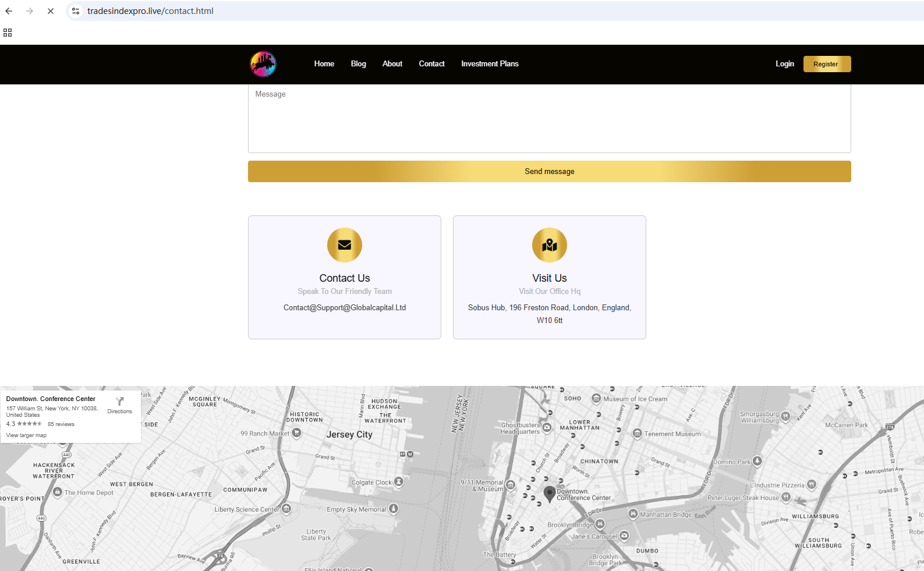The height and width of the screenshot is (571, 924).
Task: Click the 85 reviews link
Action: click(61, 424)
